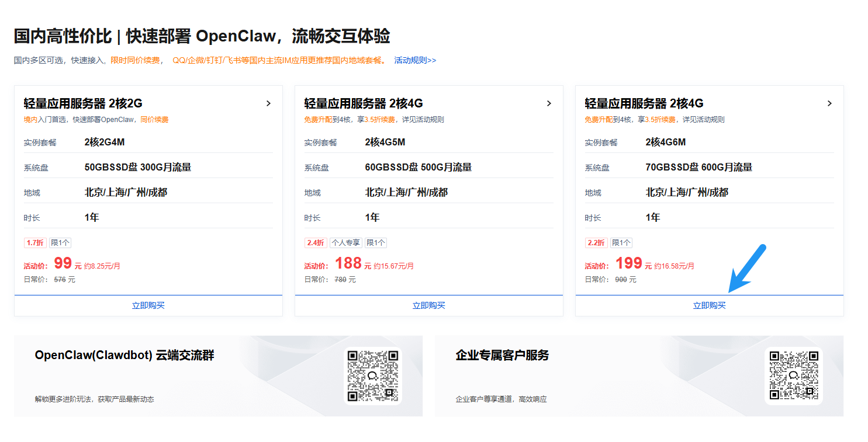The width and height of the screenshot is (868, 442).
Task: Click the 2核4G6M instance package value
Action: click(665, 142)
